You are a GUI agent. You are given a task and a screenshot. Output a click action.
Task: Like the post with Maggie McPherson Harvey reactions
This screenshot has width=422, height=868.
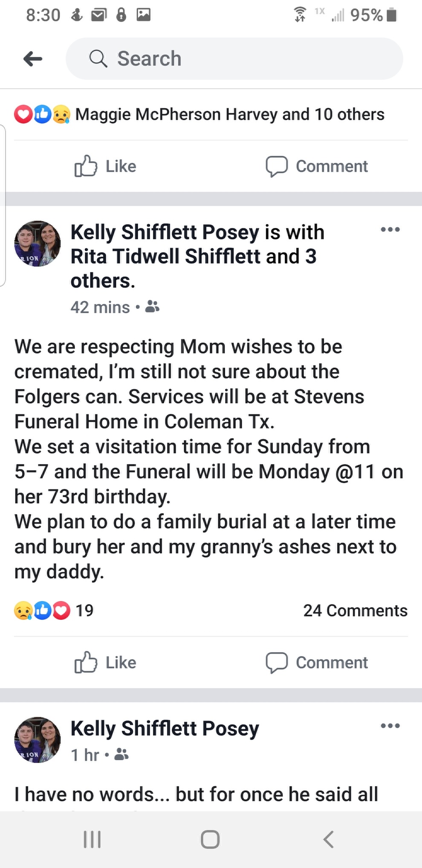tap(105, 166)
